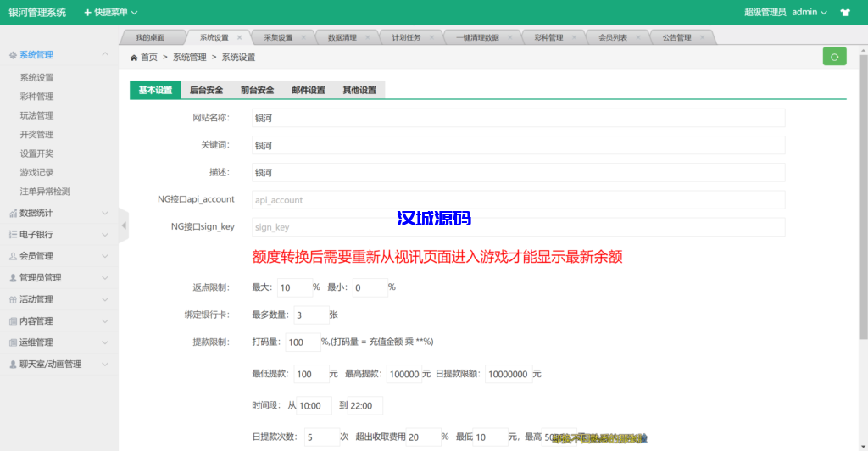Screen dimensions: 868x451
Task: Click the 管理员管理 person icon
Action: (x=13, y=278)
